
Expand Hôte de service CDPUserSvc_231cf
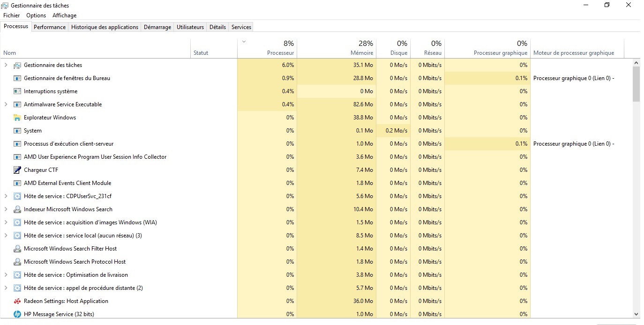pos(6,196)
